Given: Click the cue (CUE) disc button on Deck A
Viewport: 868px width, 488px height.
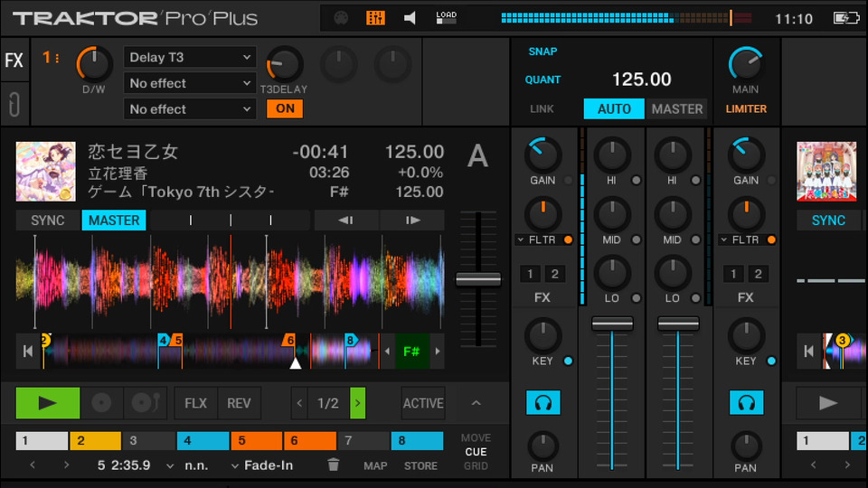Looking at the screenshot, I should tap(101, 403).
